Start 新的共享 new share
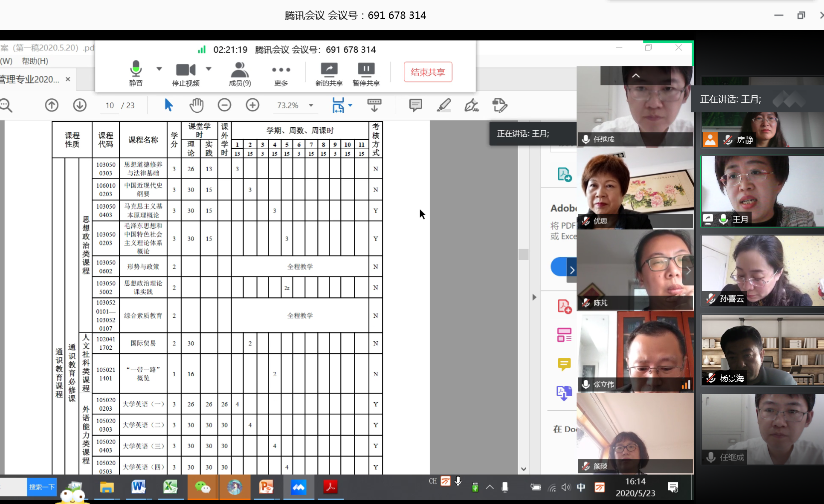 click(329, 73)
